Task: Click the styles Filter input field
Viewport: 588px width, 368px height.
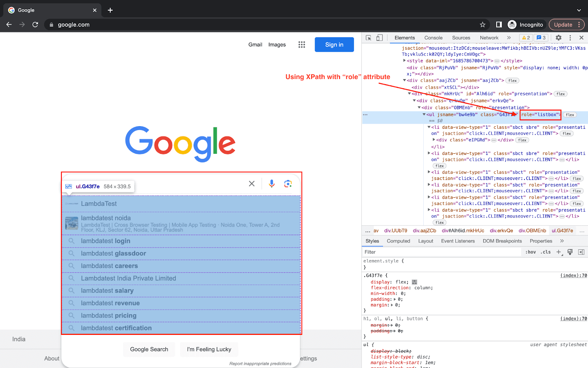Action: (441, 252)
